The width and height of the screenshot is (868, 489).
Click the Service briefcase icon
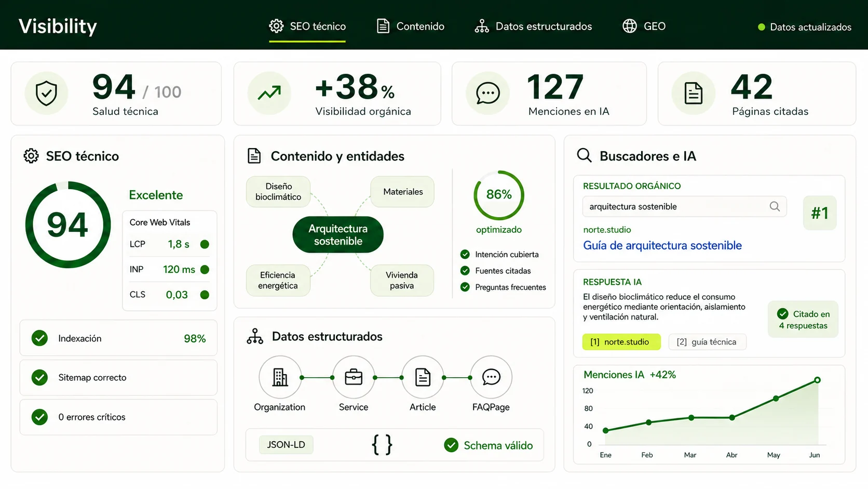click(354, 377)
